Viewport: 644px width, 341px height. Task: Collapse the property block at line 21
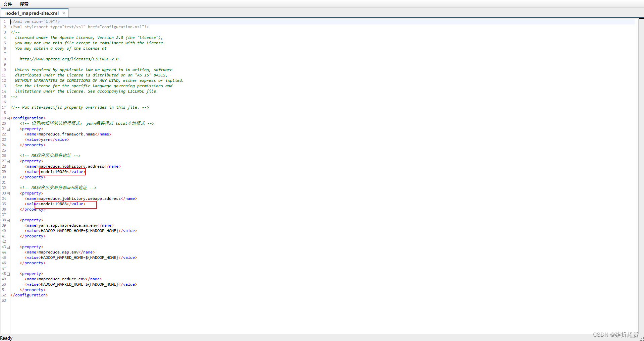coord(8,129)
